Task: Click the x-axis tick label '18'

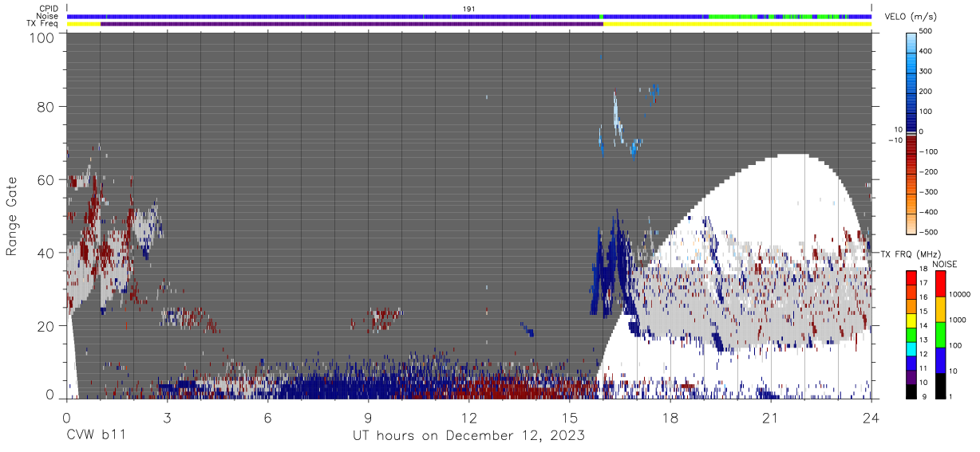Action: 670,418
